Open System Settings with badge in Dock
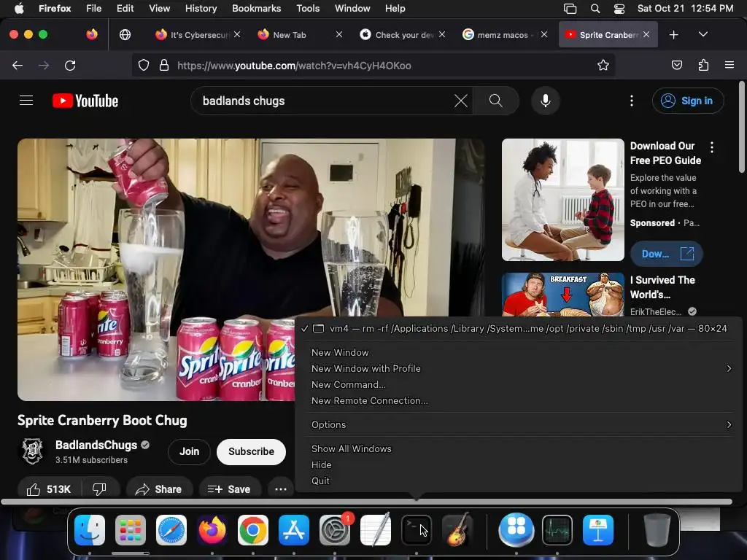Viewport: 747px width, 560px height. (x=335, y=530)
